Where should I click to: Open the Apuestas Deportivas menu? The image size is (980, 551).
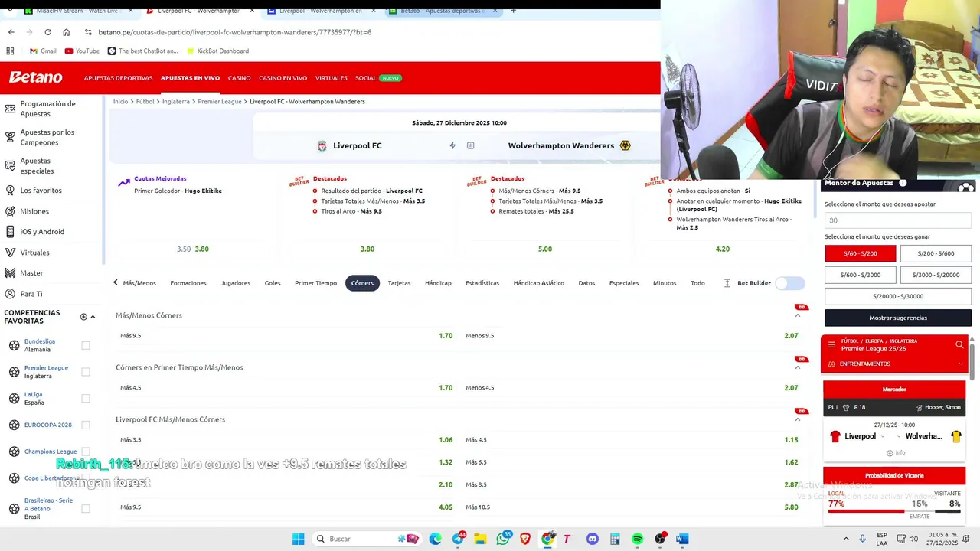pyautogui.click(x=118, y=78)
